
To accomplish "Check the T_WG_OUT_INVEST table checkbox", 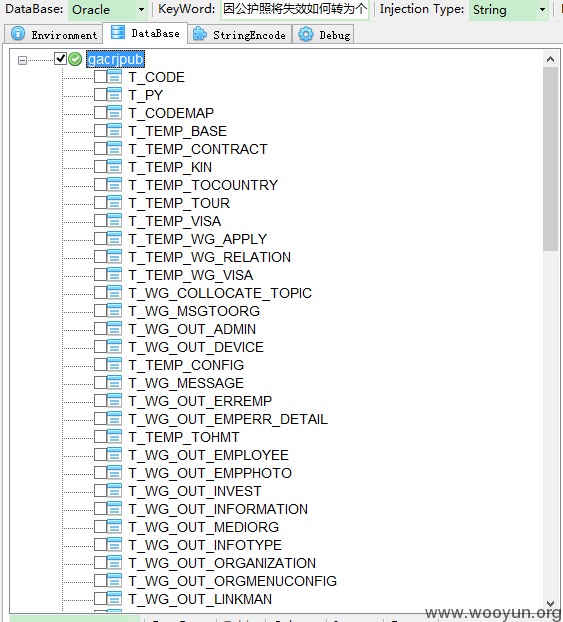I will (x=100, y=491).
